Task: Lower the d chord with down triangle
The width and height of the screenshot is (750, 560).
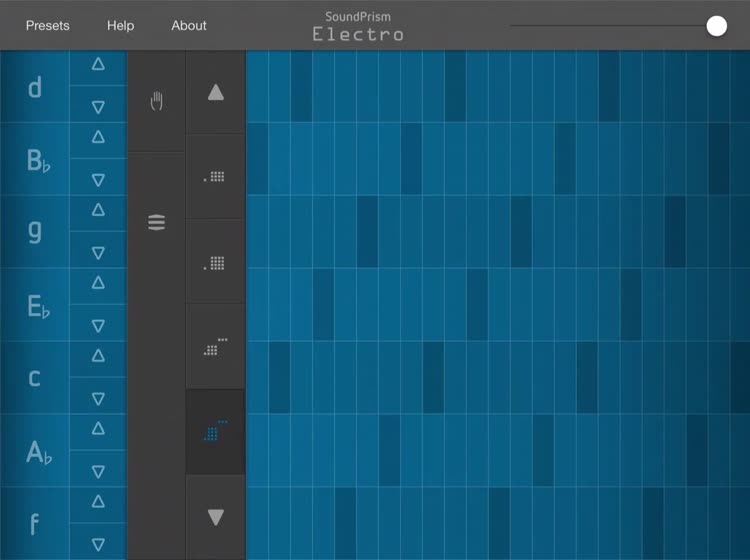Action: [98, 107]
